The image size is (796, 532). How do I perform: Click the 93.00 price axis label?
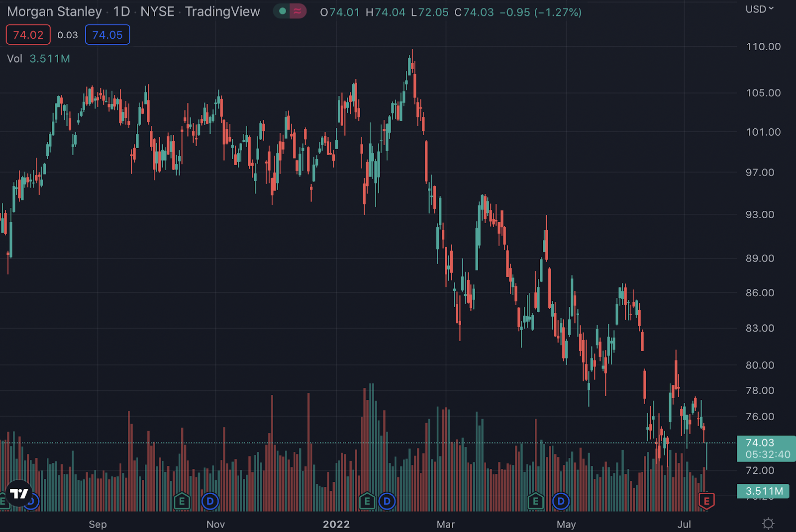pyautogui.click(x=760, y=215)
